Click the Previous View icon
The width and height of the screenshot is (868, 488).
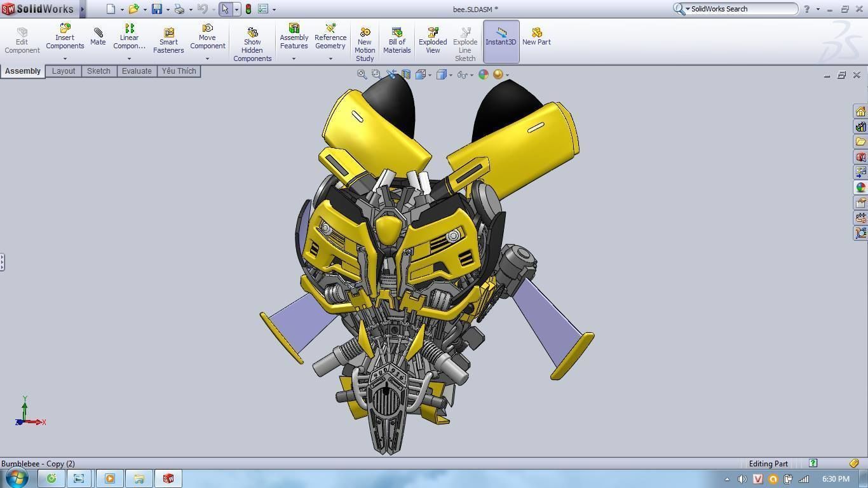391,74
